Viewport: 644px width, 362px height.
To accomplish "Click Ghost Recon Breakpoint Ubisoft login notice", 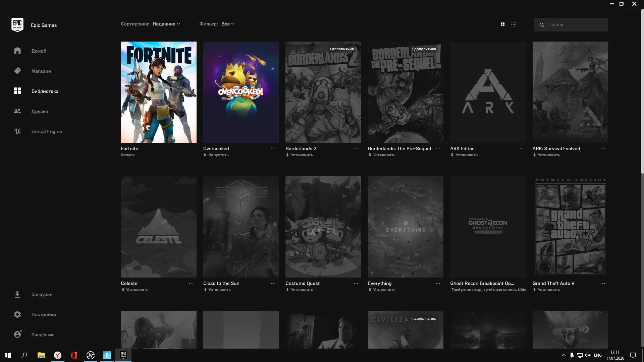I will point(489,290).
